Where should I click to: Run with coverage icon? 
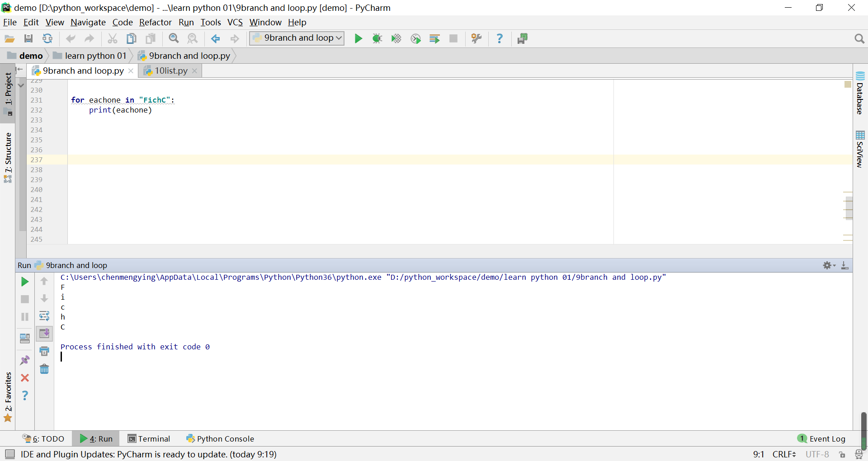(x=396, y=39)
